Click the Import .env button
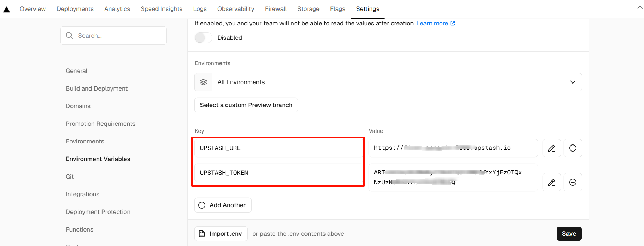644x246 pixels. click(x=221, y=234)
